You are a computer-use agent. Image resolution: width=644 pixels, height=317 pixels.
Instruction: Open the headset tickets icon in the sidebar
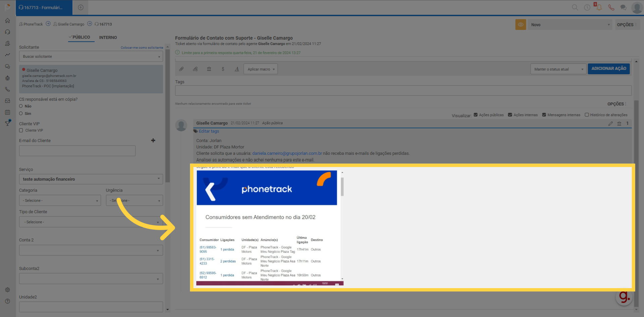(x=7, y=32)
